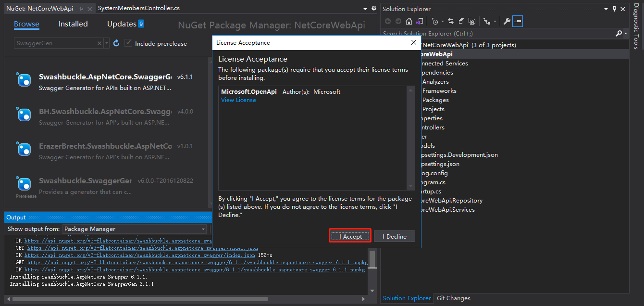The width and height of the screenshot is (644, 306).
Task: Open Properties wrench icon
Action: click(x=507, y=21)
